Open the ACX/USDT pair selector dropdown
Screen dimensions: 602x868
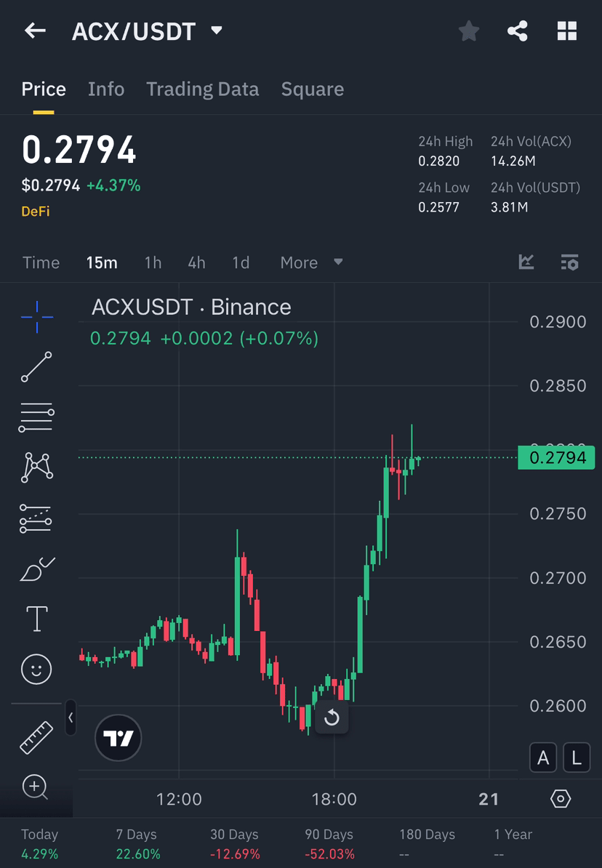click(216, 31)
